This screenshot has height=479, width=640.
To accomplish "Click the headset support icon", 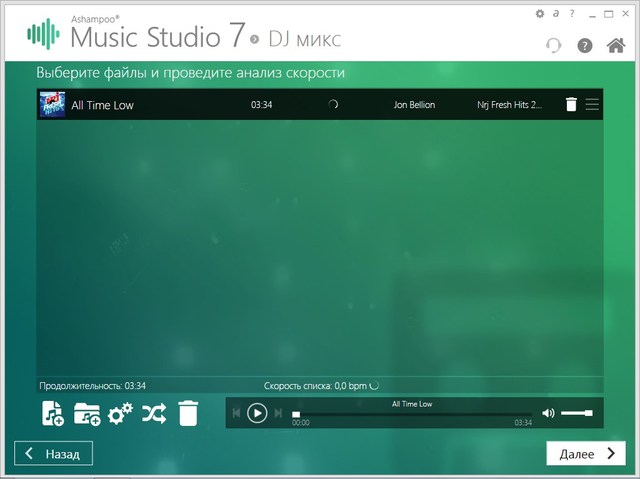I will 553,45.
